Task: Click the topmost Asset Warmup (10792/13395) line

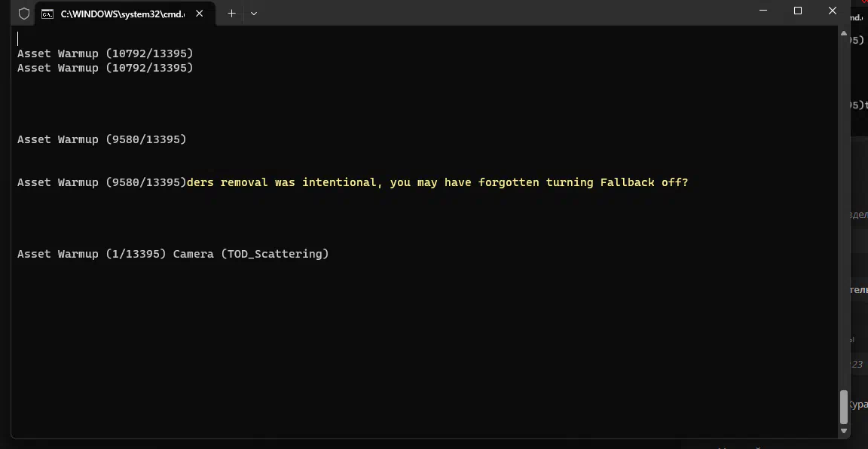Action: tap(105, 53)
